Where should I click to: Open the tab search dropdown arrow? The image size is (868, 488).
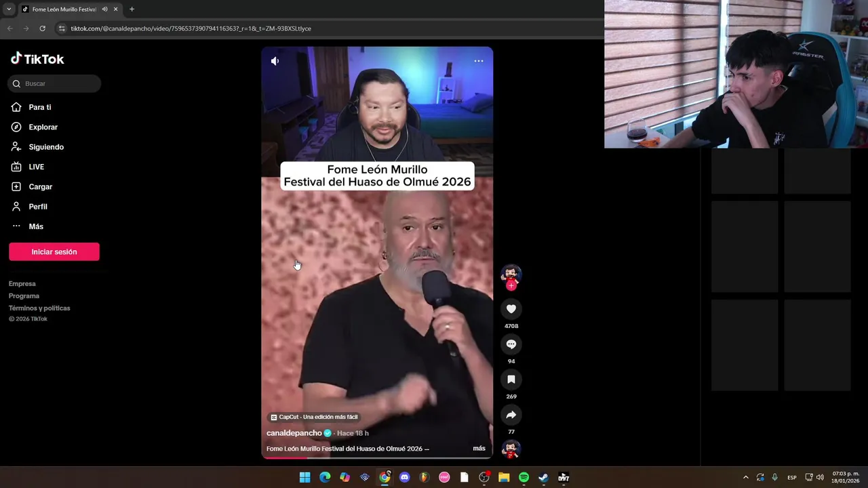click(8, 9)
